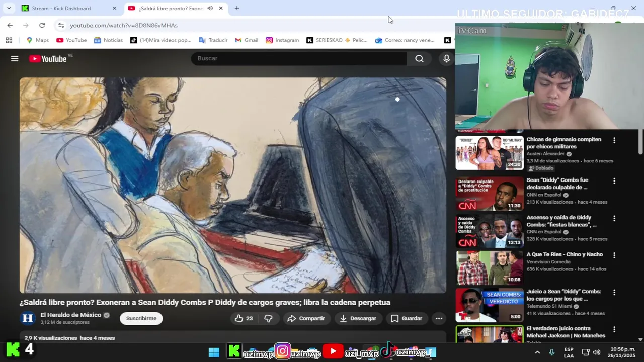Viewport: 644px width, 362px height.
Task: Open the YouTube bookmark
Action: point(71,40)
